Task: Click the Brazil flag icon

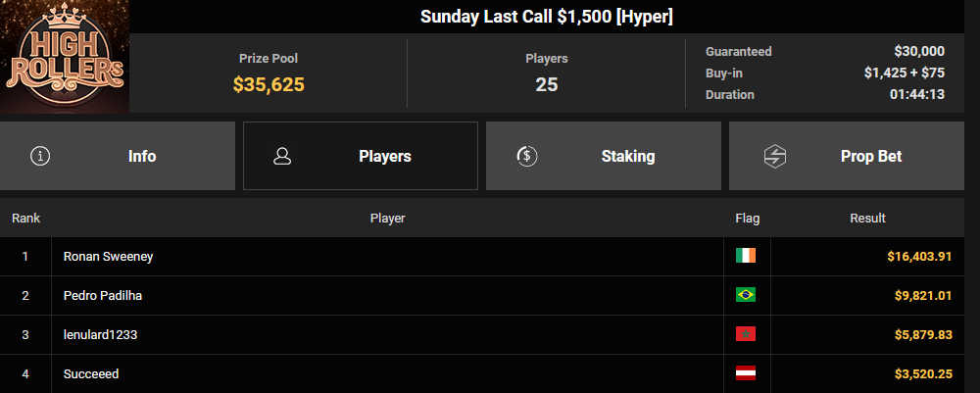Action: 746,295
